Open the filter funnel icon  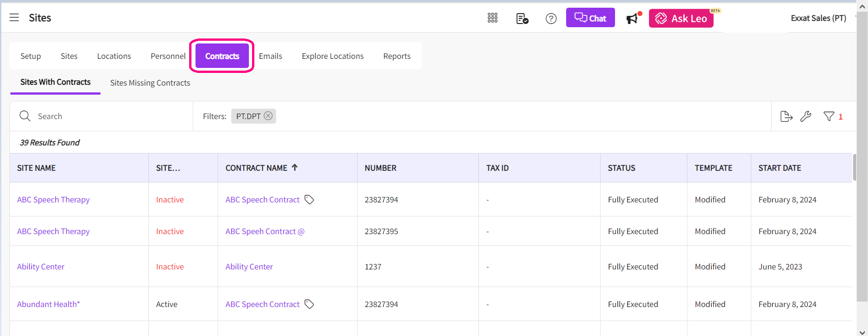[x=829, y=116]
